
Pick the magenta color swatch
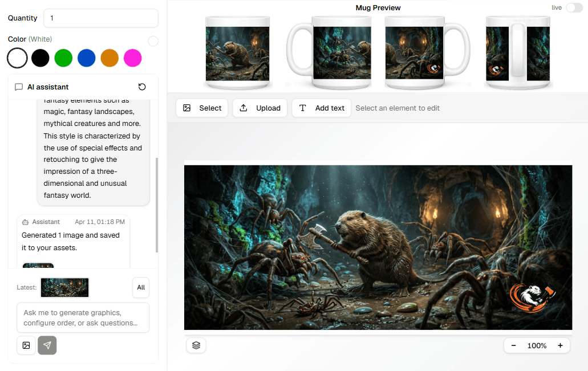click(x=133, y=58)
